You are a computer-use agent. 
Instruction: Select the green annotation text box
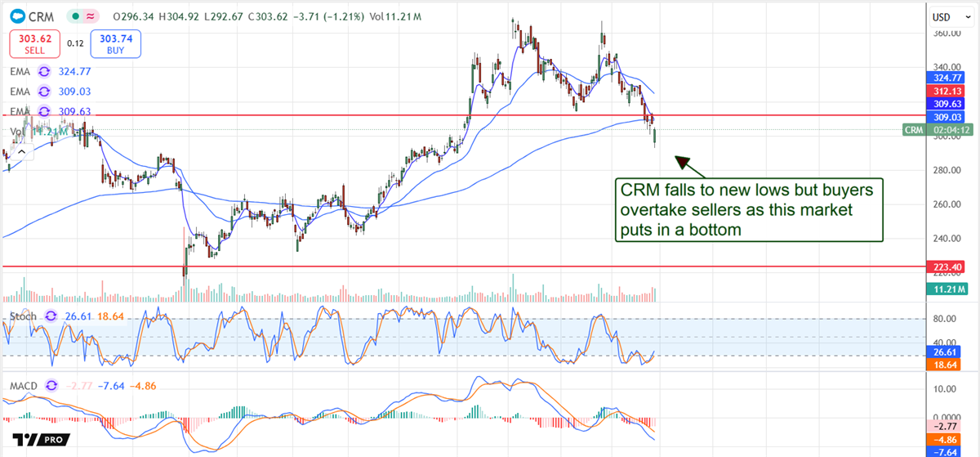click(x=749, y=210)
